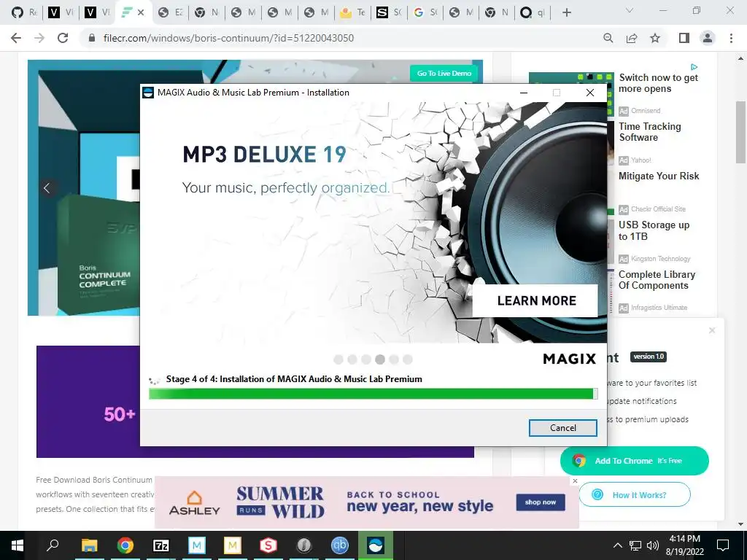Click Add To Chrome button

tap(634, 461)
